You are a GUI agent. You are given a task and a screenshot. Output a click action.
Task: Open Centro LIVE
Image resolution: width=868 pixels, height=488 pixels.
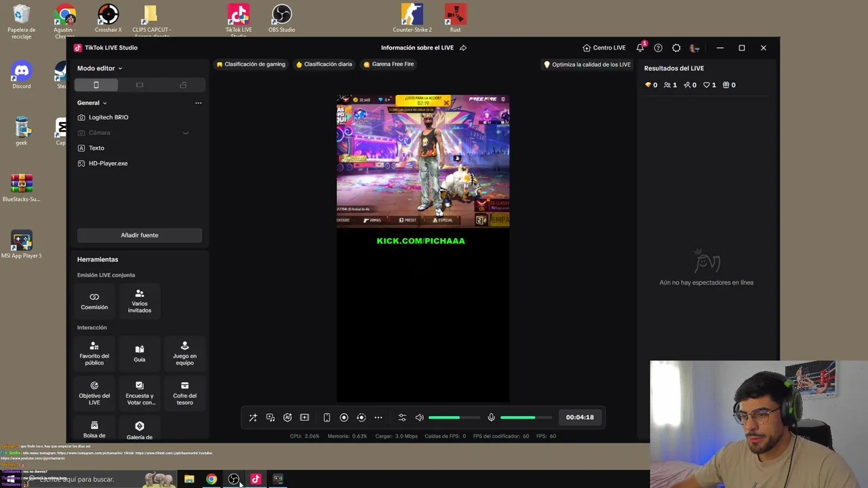(x=604, y=48)
